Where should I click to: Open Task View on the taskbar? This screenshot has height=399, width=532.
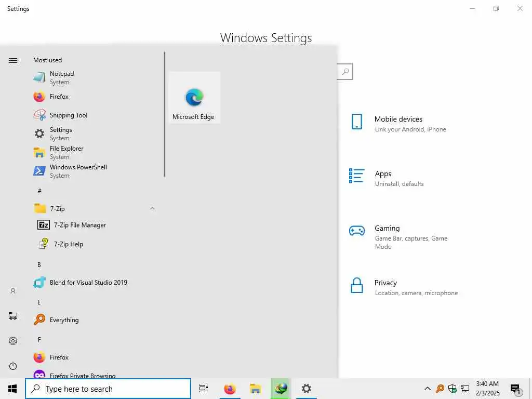pyautogui.click(x=204, y=389)
